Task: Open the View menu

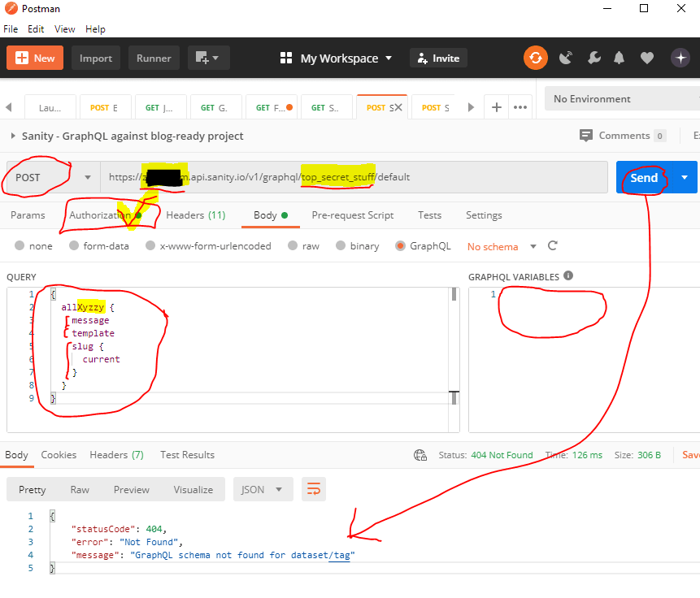Action: coord(65,29)
